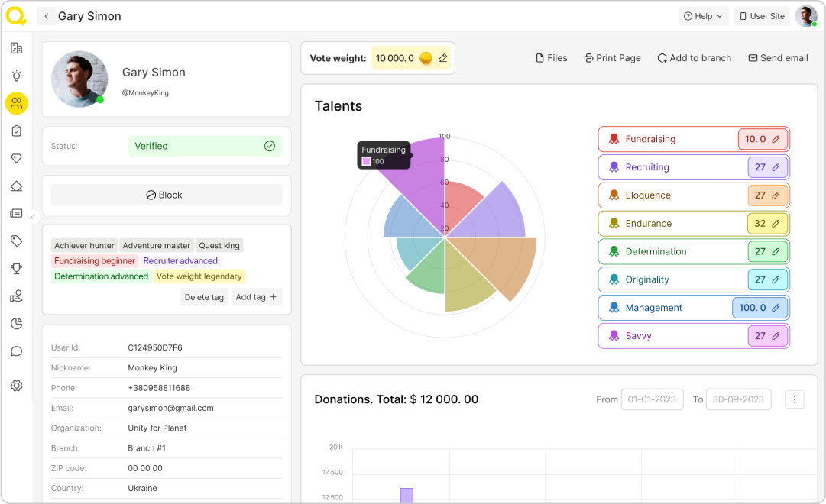Viewport: 826px width, 504px height.
Task: Open the donations three-dot options menu
Action: click(795, 399)
